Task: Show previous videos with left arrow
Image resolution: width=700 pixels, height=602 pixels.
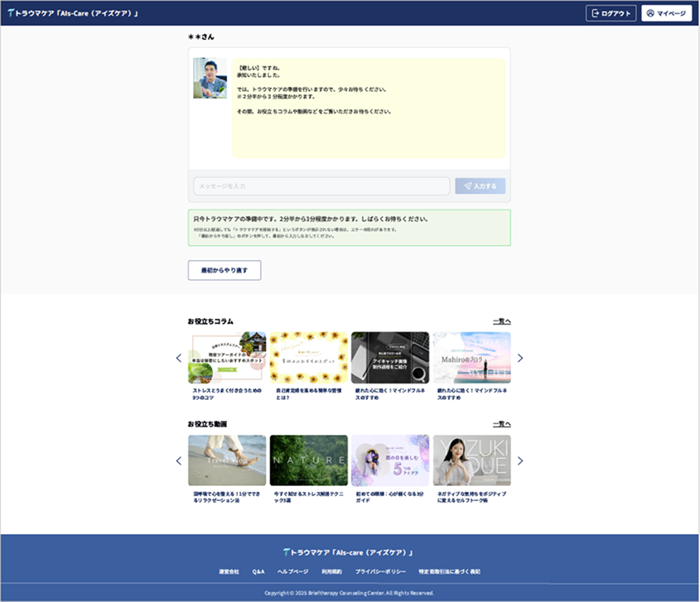Action: (x=178, y=460)
